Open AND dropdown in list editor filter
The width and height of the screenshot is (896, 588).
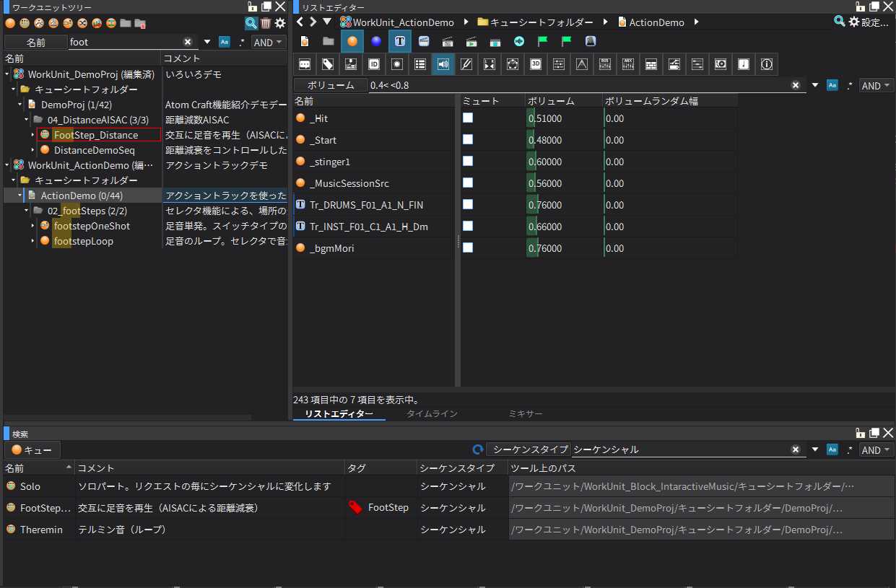point(876,85)
